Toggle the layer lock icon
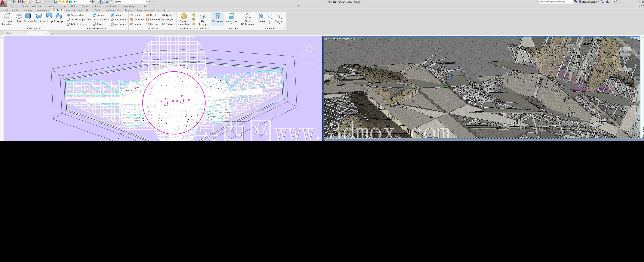Screen dimensions: 644x262 tap(67, 2)
